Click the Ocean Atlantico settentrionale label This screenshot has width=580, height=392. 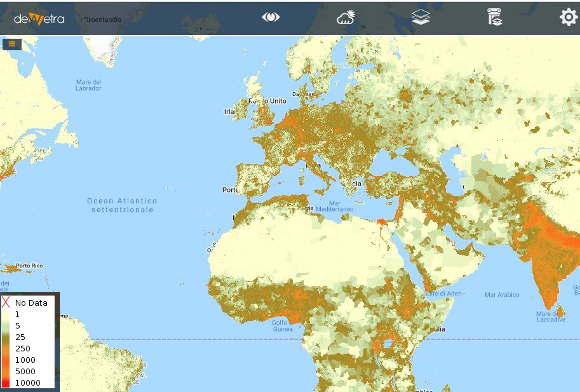(122, 205)
